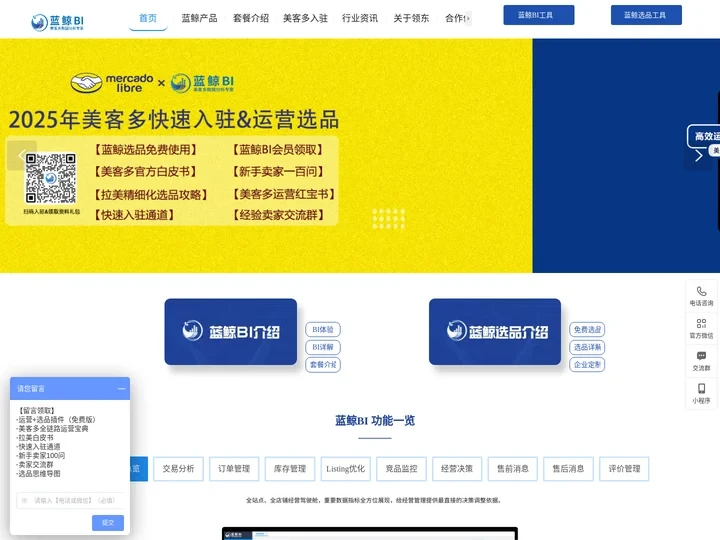Expand the nav overflow arrow beside 合作
The image size is (720, 540).
point(467,18)
